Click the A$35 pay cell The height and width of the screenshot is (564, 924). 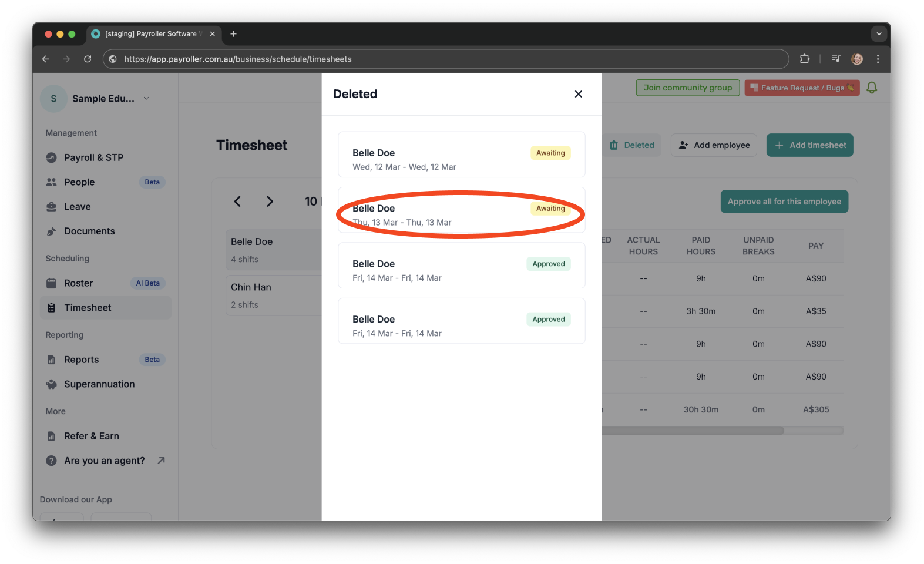816,311
